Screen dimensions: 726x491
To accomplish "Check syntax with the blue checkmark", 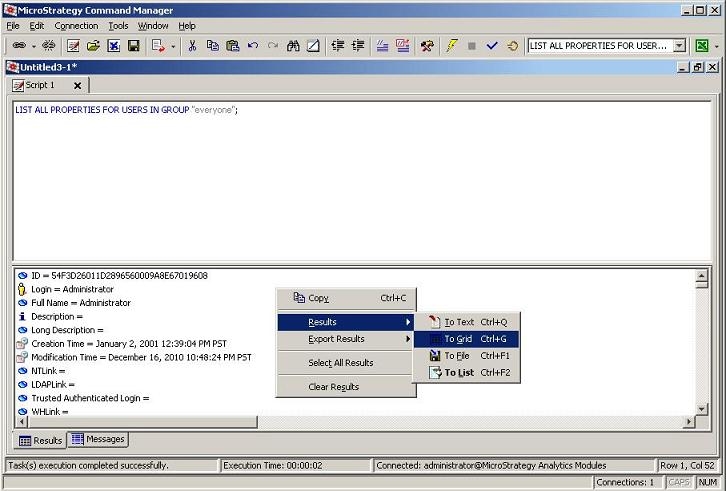I will 492,45.
